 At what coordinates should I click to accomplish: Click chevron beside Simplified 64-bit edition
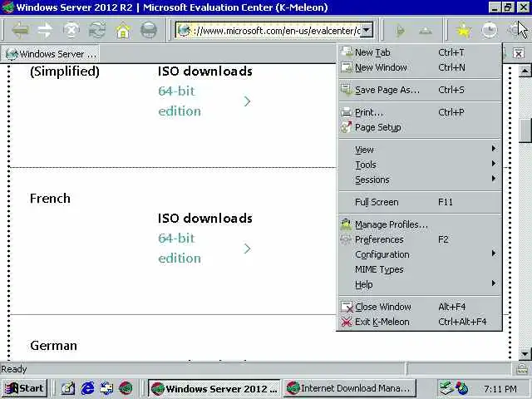[x=247, y=101]
